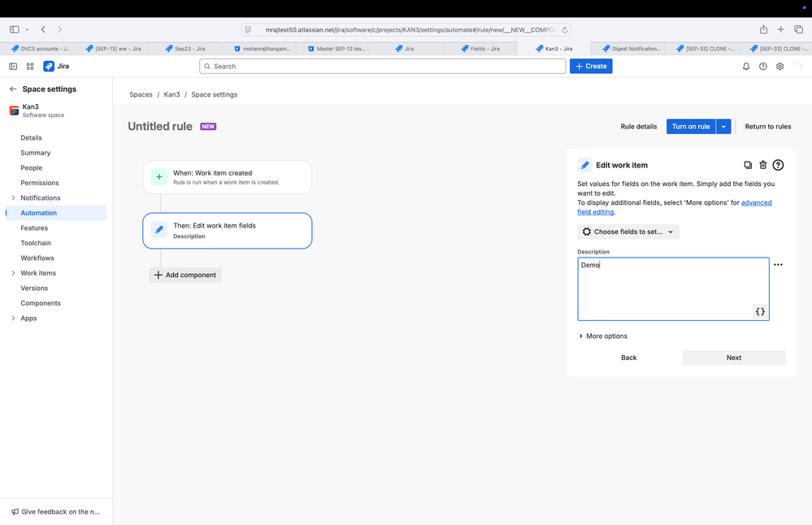The image size is (812, 525).
Task: Add component to the rule
Action: click(185, 275)
